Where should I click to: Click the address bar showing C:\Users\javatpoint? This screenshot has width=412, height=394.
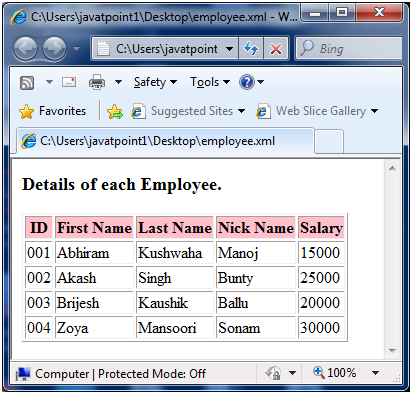(165, 49)
